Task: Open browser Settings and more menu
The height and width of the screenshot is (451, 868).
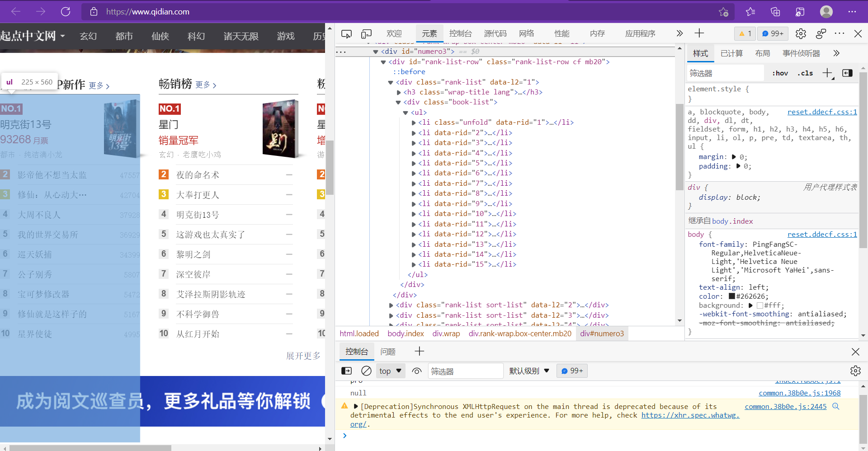Action: (852, 12)
